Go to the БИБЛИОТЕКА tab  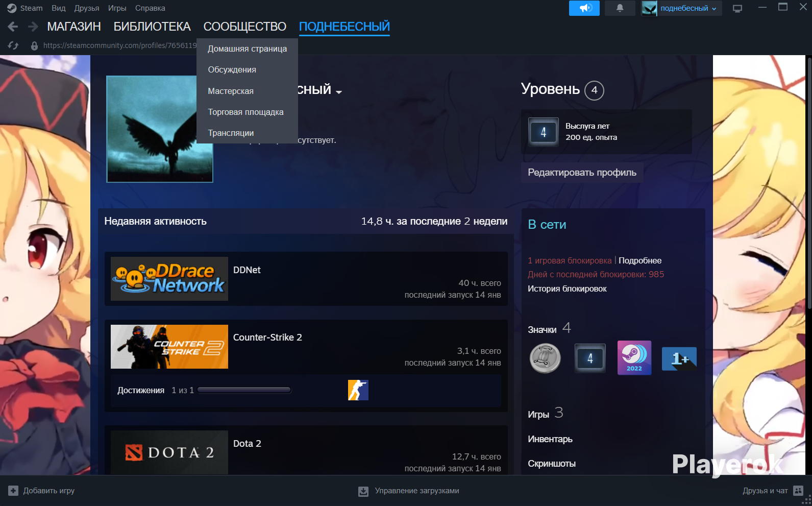tap(152, 27)
